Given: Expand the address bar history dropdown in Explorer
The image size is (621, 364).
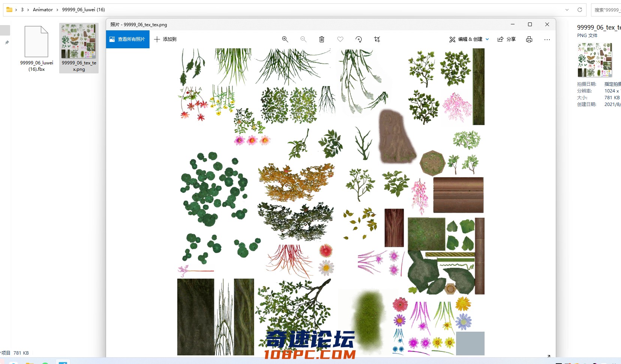Looking at the screenshot, I should pos(567,10).
